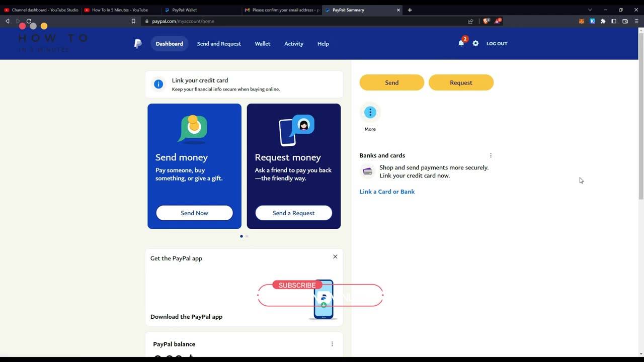The image size is (644, 362).
Task: Click the Get the PayPal app heading
Action: pyautogui.click(x=176, y=258)
